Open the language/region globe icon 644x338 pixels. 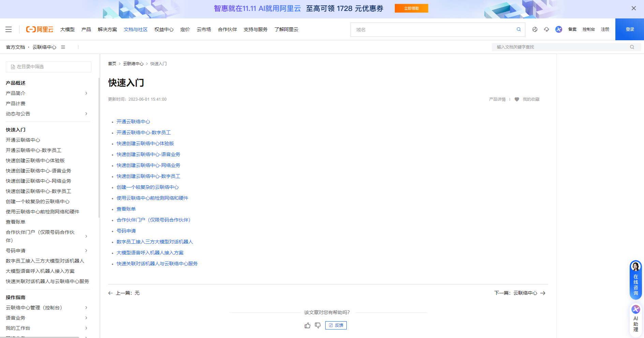point(535,29)
